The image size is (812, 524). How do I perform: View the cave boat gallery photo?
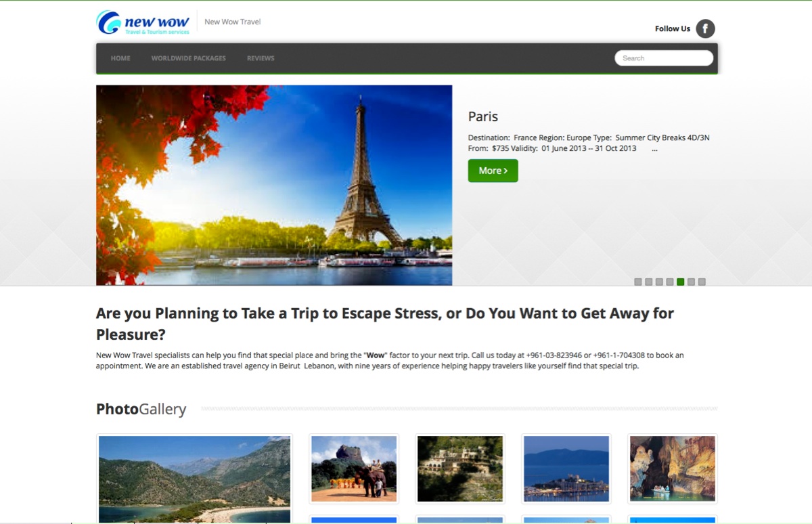[673, 468]
